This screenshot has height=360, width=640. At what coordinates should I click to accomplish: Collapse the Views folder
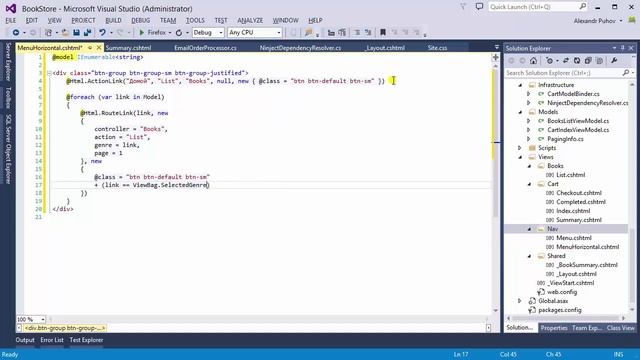pos(520,157)
